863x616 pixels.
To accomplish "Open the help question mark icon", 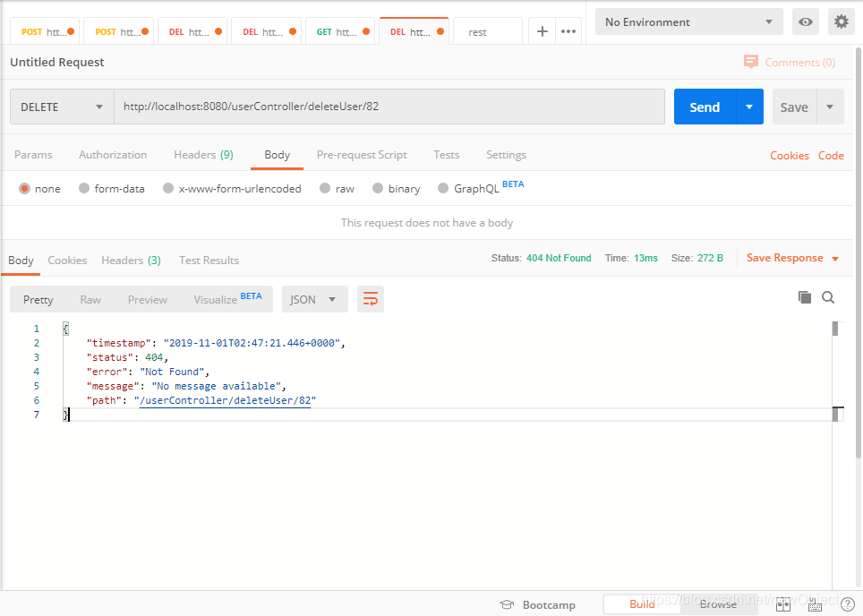I will click(x=848, y=605).
